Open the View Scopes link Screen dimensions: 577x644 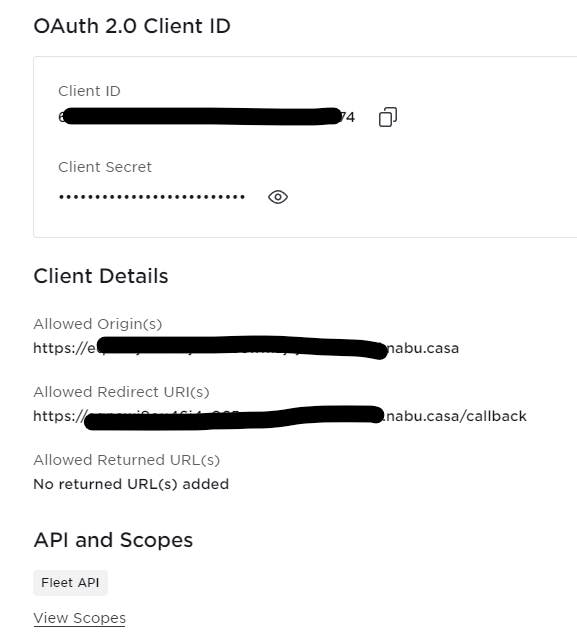79,618
